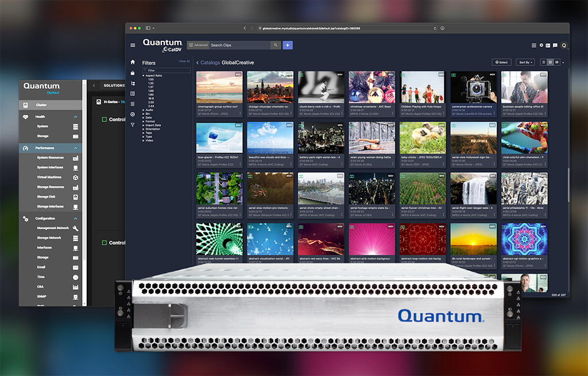Open the settings gear icon in the CatDV header
588x376 pixels.
[541, 45]
